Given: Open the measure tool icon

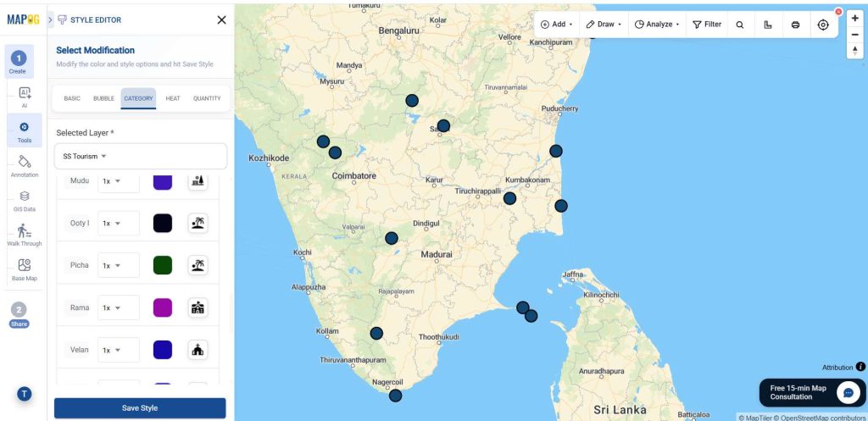Looking at the screenshot, I should point(768,25).
